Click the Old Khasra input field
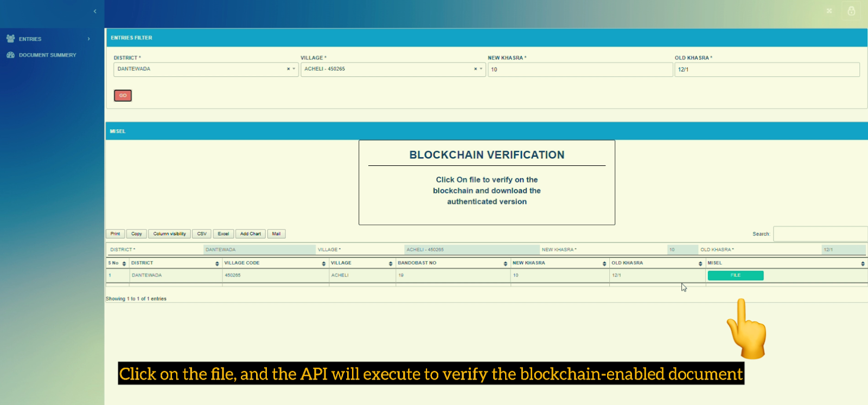The image size is (868, 405). click(x=767, y=69)
